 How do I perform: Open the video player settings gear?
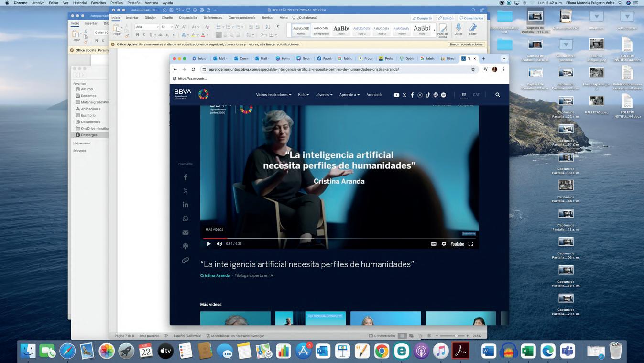[444, 244]
